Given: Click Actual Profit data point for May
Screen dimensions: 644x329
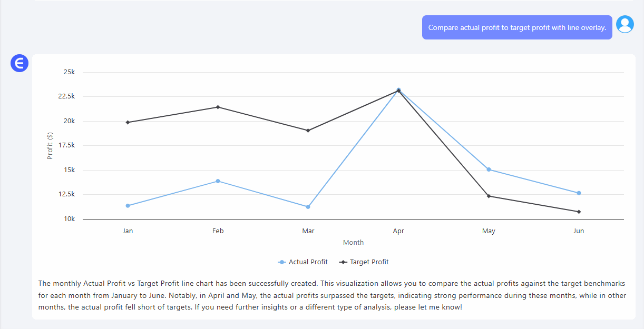Looking at the screenshot, I should tap(489, 170).
